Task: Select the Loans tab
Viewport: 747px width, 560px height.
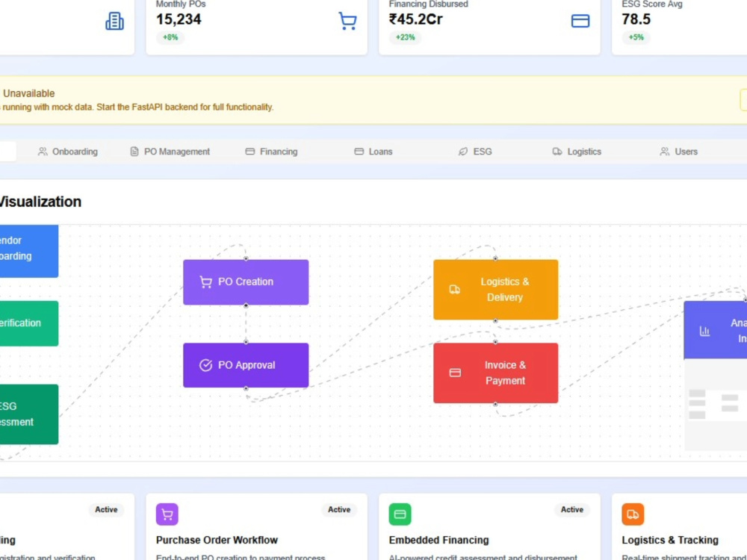Action: coord(373,152)
